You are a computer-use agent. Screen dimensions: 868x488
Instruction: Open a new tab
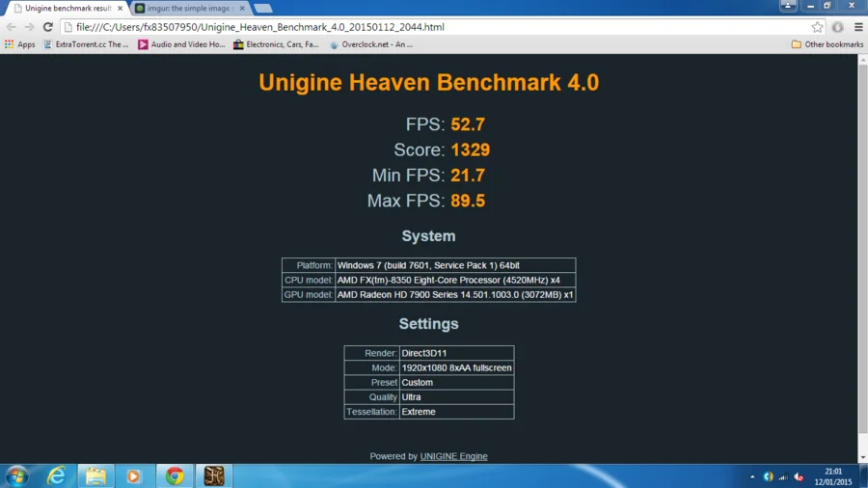[x=263, y=9]
